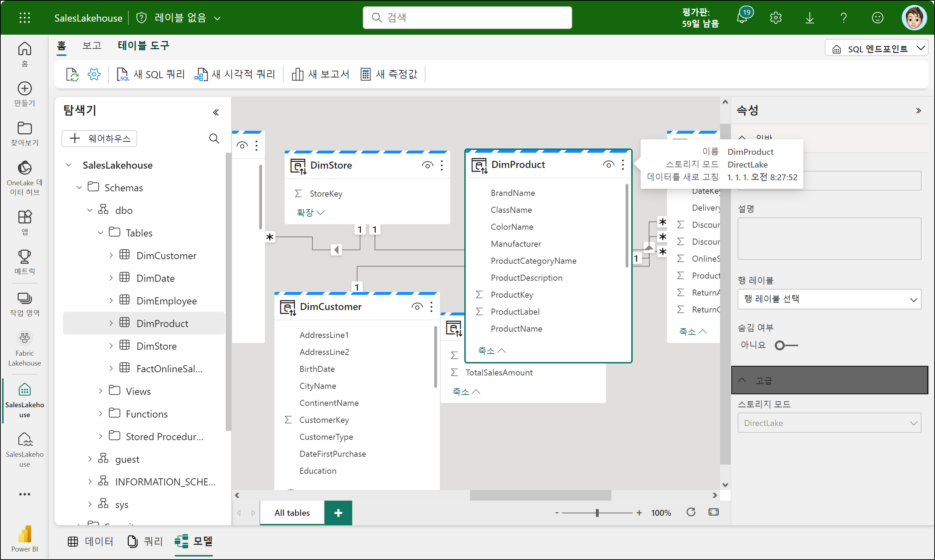Open the OneLake data hub icon in the sidebar
The width and height of the screenshot is (935, 560).
click(24, 168)
